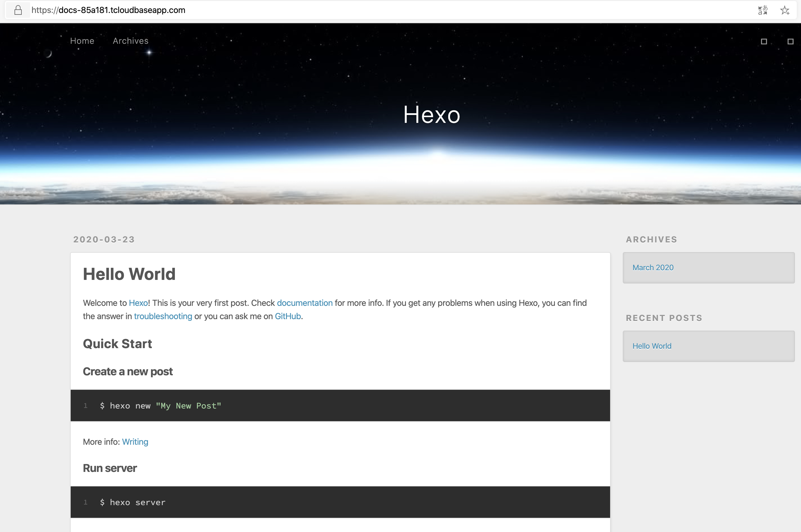The image size is (801, 532).
Task: Click the lock icon in the address bar
Action: (x=18, y=10)
